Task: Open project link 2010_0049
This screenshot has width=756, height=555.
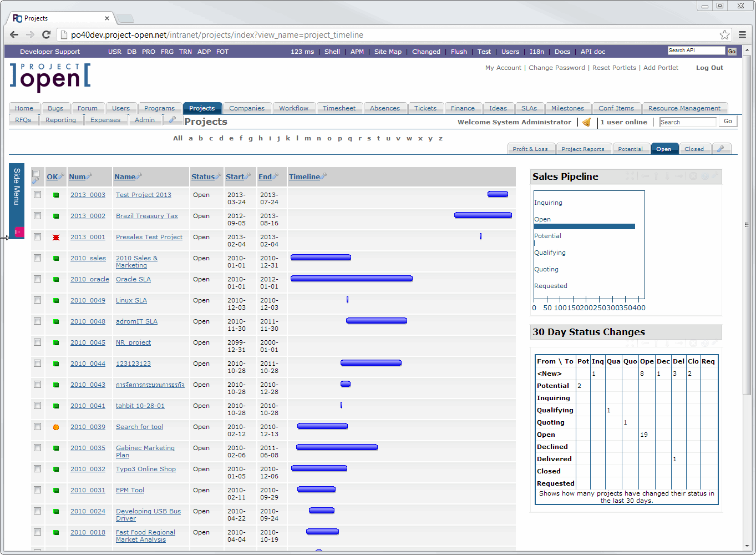Action: [x=88, y=300]
